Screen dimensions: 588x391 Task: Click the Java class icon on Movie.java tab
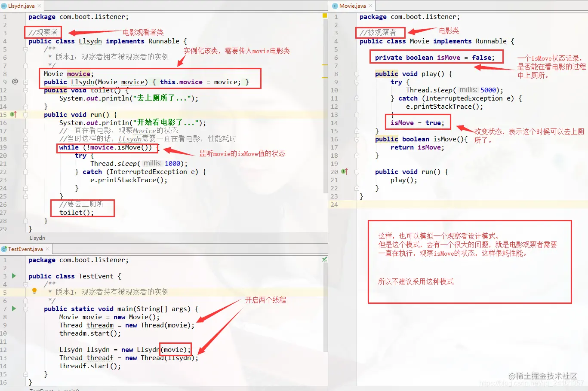coord(335,6)
